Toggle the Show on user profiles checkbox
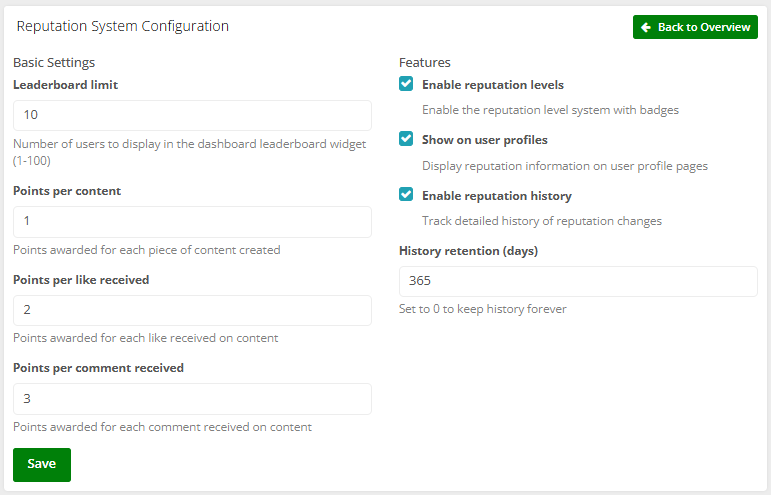771x495 pixels. click(406, 140)
